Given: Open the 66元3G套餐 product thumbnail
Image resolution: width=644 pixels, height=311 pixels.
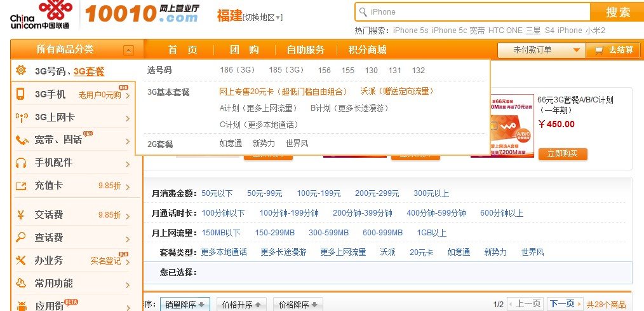Looking at the screenshot, I should coord(512,125).
